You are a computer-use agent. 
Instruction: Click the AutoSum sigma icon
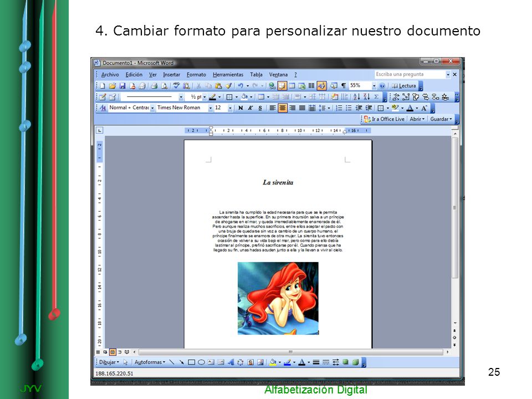click(376, 97)
